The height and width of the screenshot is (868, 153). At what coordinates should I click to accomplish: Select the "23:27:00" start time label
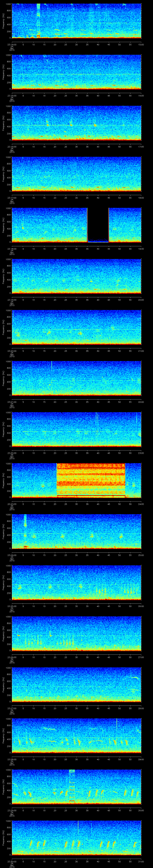click(12, 708)
